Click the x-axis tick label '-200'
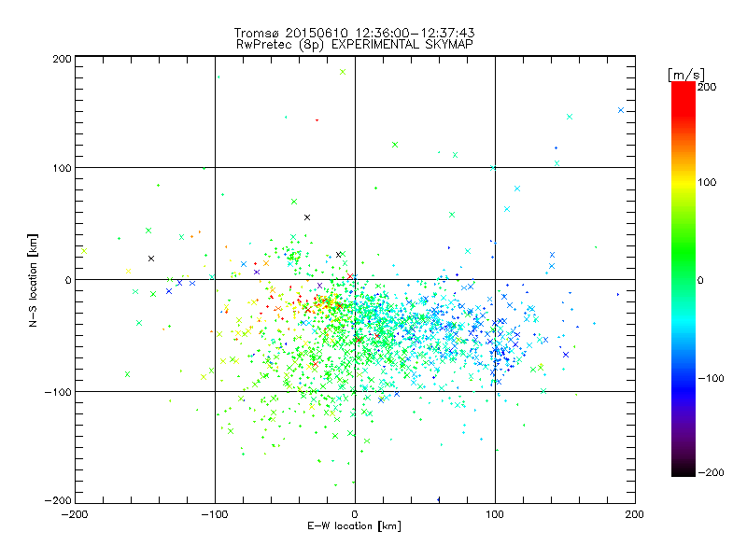The image size is (747, 560). [x=75, y=514]
